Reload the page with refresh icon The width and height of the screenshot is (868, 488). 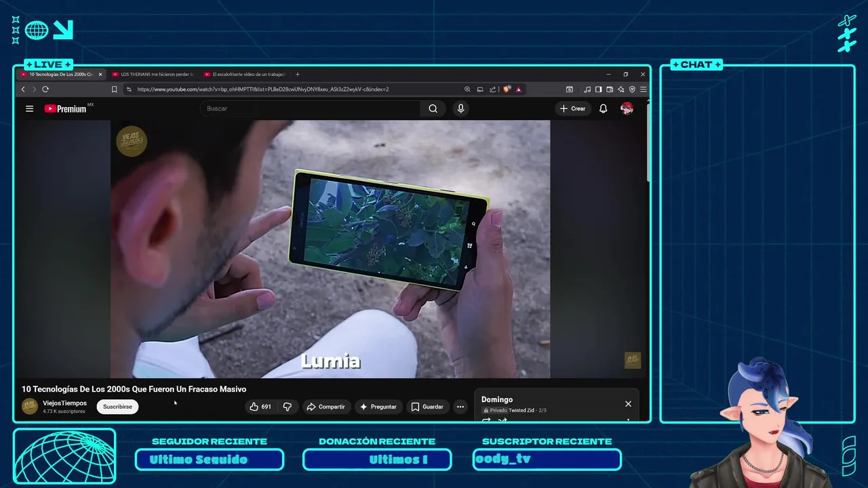click(45, 89)
